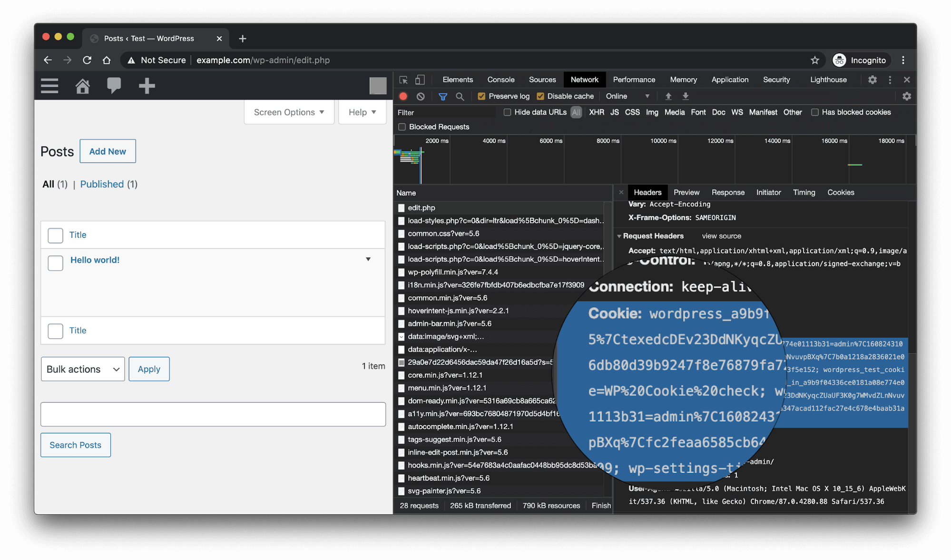Expand the Screen Options panel
951x560 pixels.
(289, 112)
